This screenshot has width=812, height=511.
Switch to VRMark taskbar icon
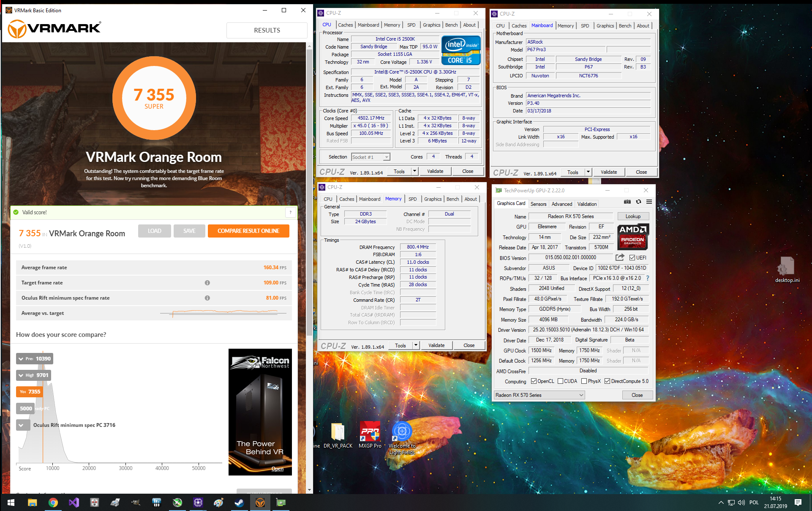click(x=260, y=503)
